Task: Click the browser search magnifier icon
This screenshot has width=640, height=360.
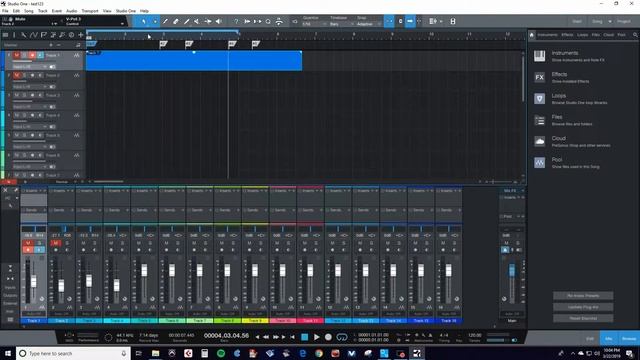Action: (x=635, y=35)
